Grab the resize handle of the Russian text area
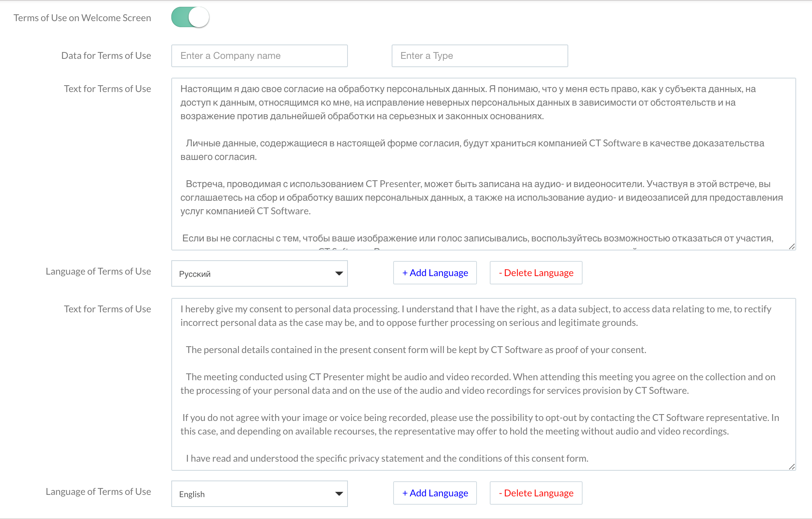812x519 pixels. click(x=792, y=246)
